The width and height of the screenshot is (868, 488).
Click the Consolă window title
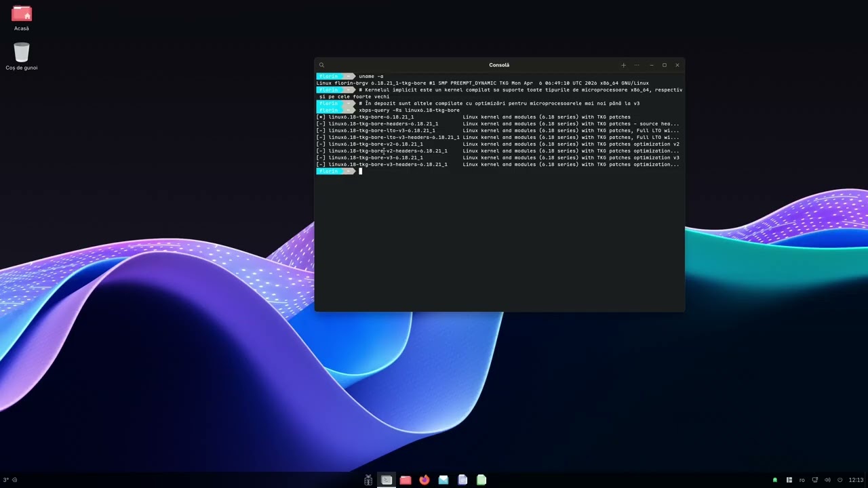[x=499, y=65]
